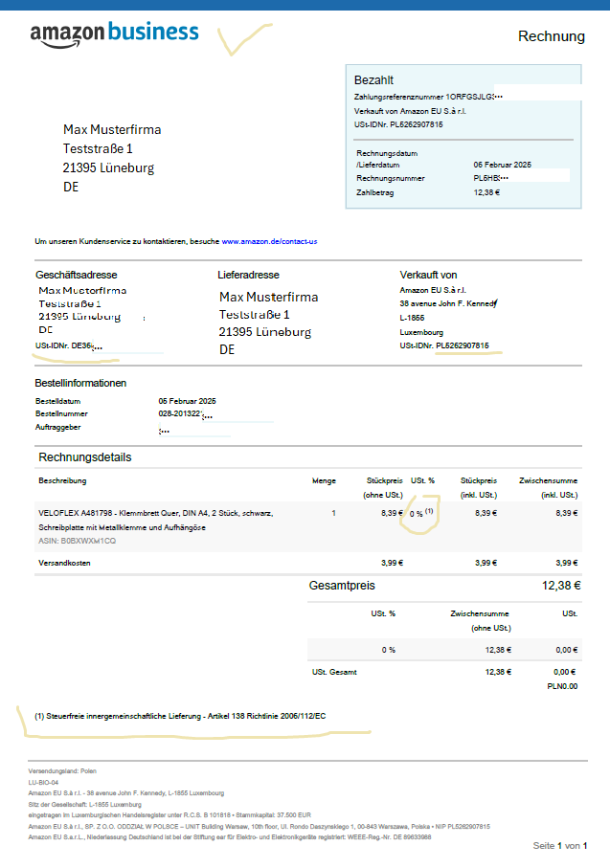Click the LU-BIO-04 footer code

pyautogui.click(x=43, y=782)
